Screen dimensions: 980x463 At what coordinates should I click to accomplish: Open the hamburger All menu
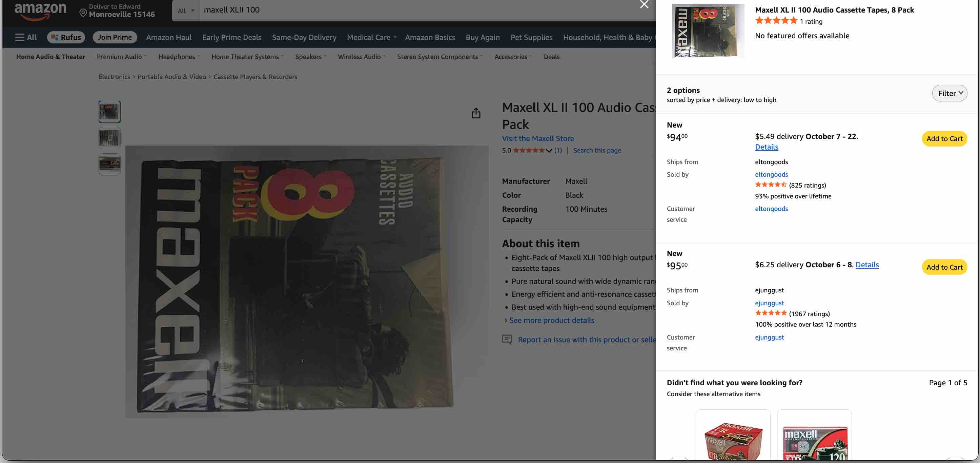click(x=26, y=37)
